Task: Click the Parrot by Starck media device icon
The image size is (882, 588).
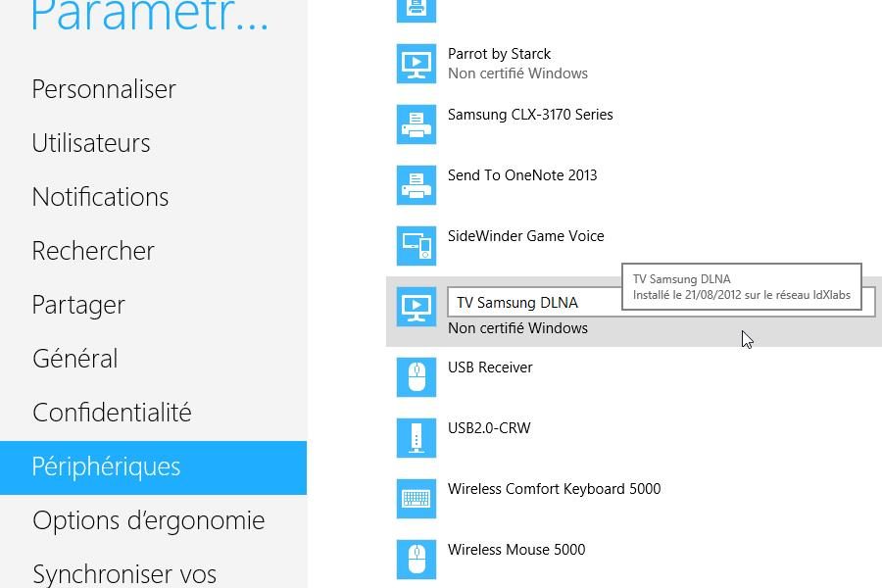Action: (416, 64)
